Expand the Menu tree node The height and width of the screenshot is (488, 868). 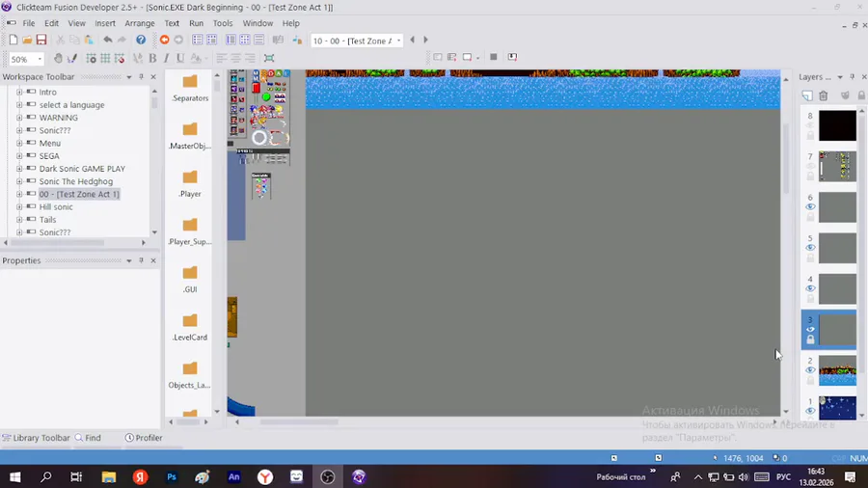click(x=19, y=143)
